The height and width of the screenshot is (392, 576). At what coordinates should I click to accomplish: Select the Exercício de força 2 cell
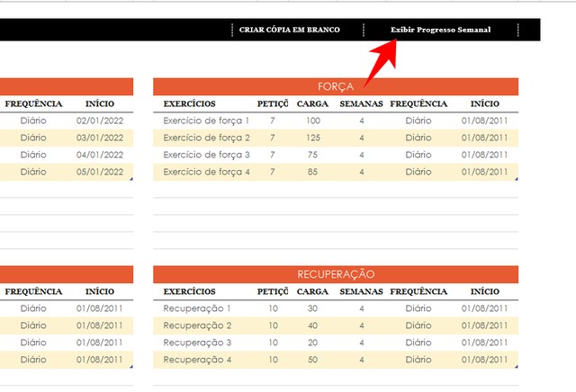[x=206, y=138]
